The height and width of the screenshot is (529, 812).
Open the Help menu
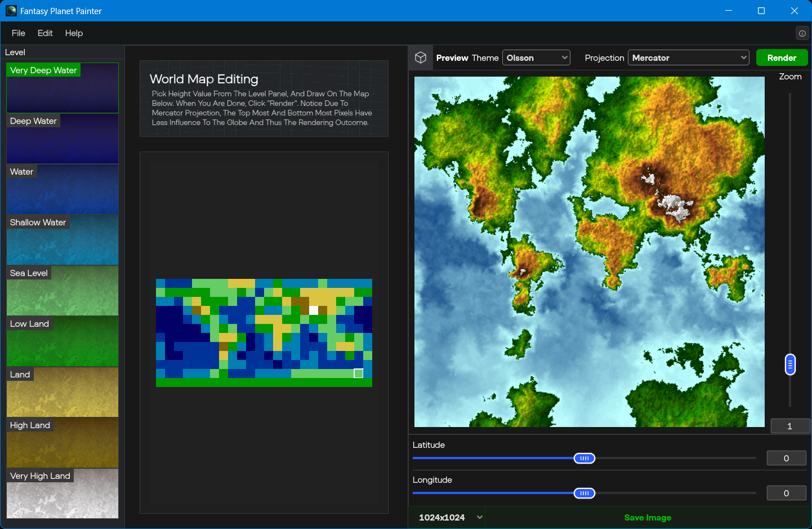coord(74,33)
